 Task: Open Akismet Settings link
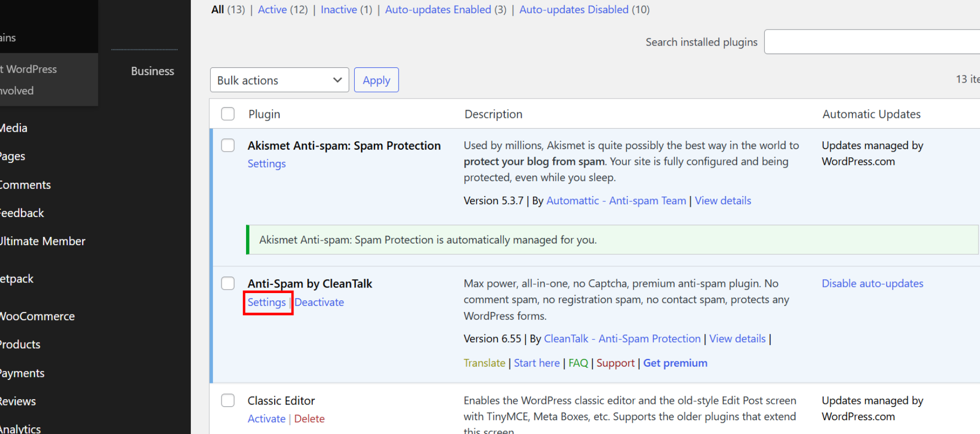[x=266, y=164]
